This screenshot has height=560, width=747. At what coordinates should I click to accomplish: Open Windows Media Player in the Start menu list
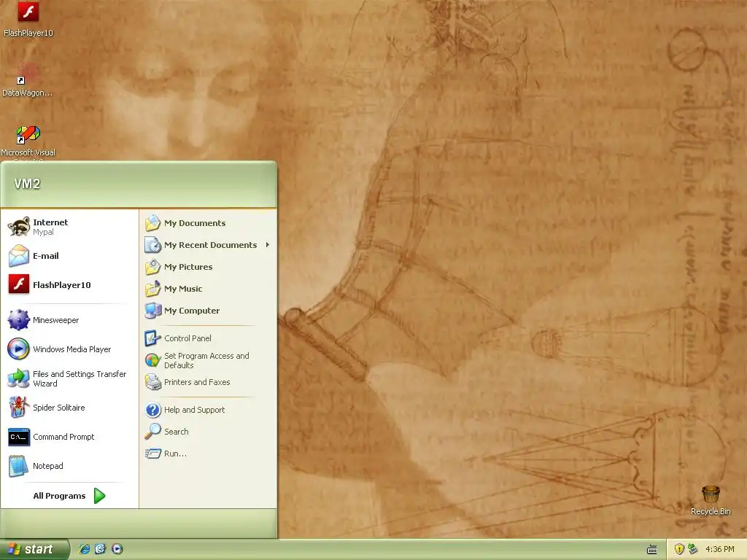coord(69,349)
